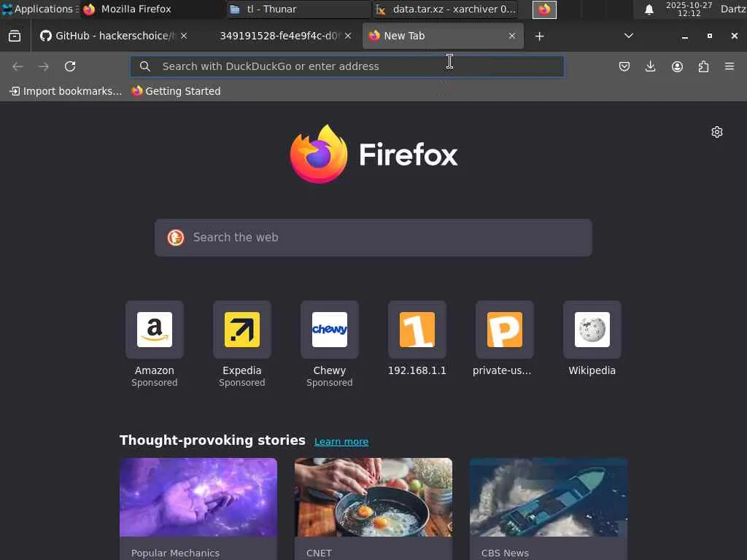The width and height of the screenshot is (747, 560).
Task: Close the New Tab tab
Action: [x=512, y=36]
